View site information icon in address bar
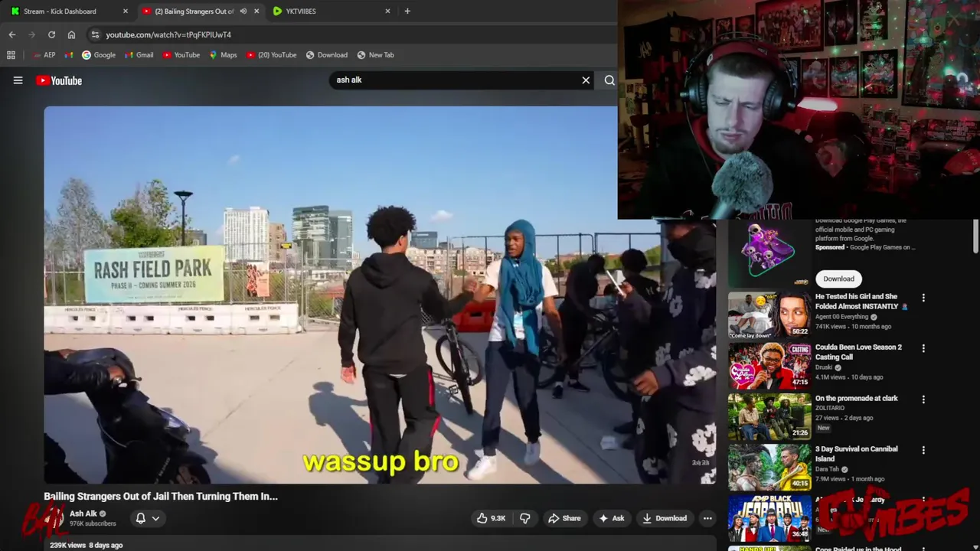 (94, 34)
